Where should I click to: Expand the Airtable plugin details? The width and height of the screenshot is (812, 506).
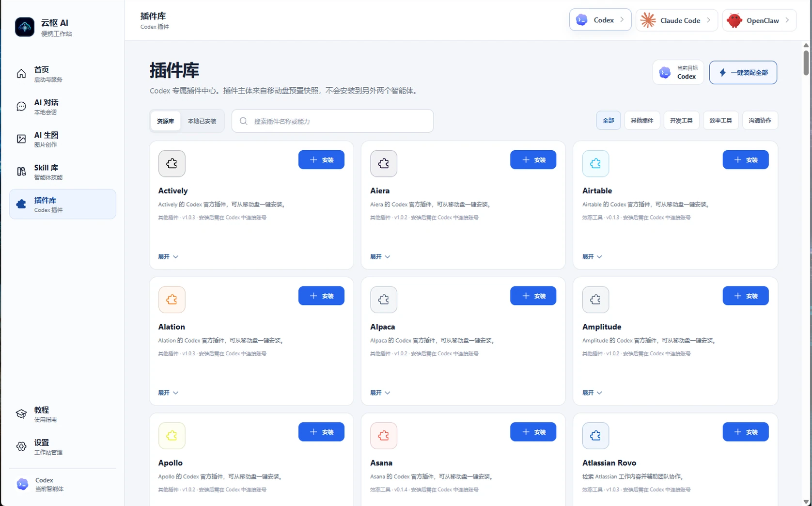click(x=592, y=257)
